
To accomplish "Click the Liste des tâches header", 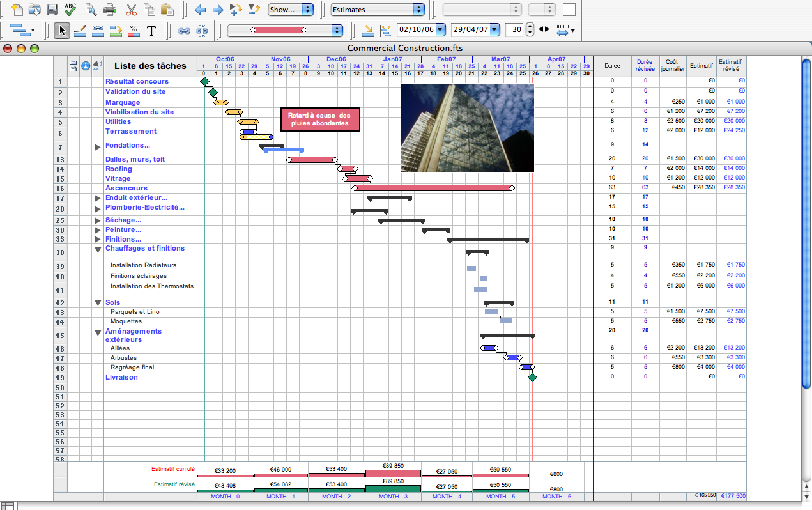I will pyautogui.click(x=150, y=66).
